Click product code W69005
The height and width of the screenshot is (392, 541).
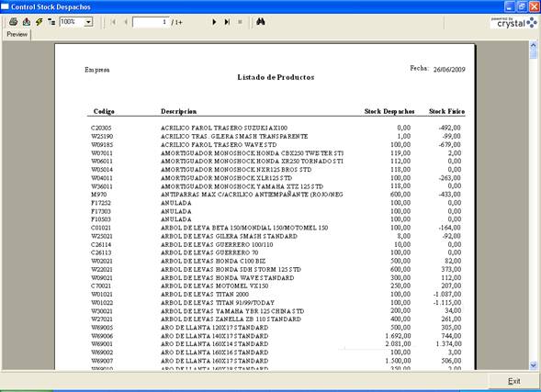pos(102,328)
